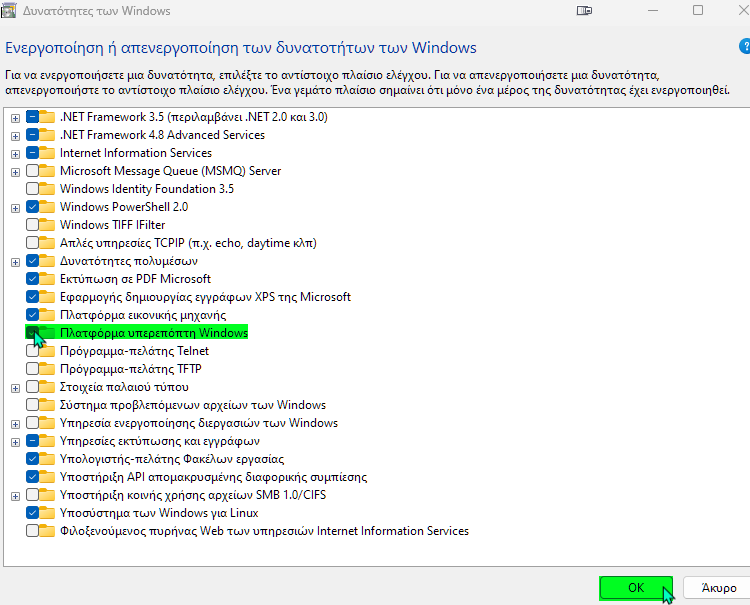The width and height of the screenshot is (750, 605).
Task: Select the Απλές υπηρεσίες TCPIP label
Action: tap(188, 243)
